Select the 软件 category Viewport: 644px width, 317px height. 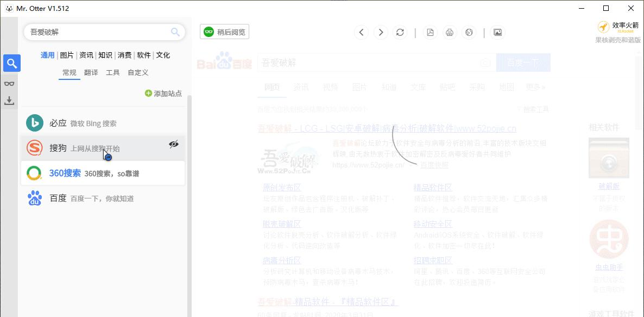tap(144, 55)
